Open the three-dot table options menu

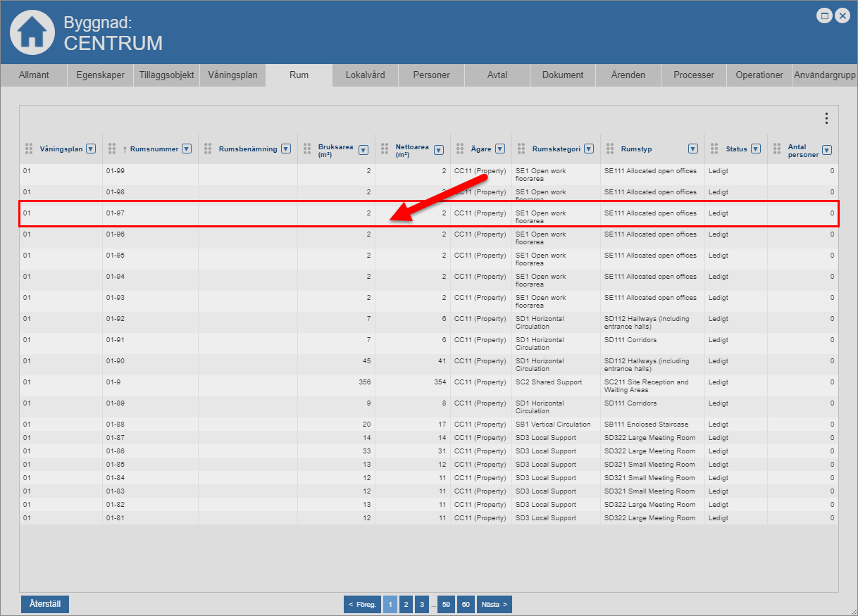coord(826,119)
